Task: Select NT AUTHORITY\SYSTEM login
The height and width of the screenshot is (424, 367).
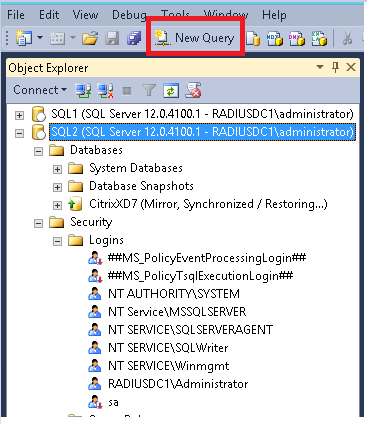Action: point(174,294)
